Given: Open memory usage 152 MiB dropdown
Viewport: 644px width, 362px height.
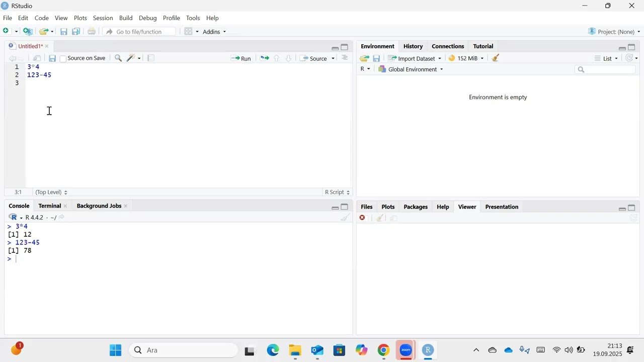Looking at the screenshot, I should pos(466,58).
